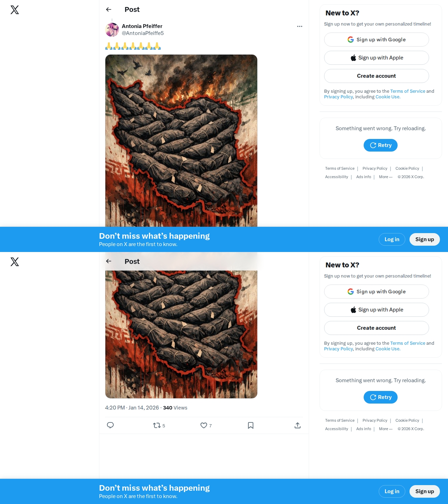Click Sign up on the bottom banner

coord(425,491)
